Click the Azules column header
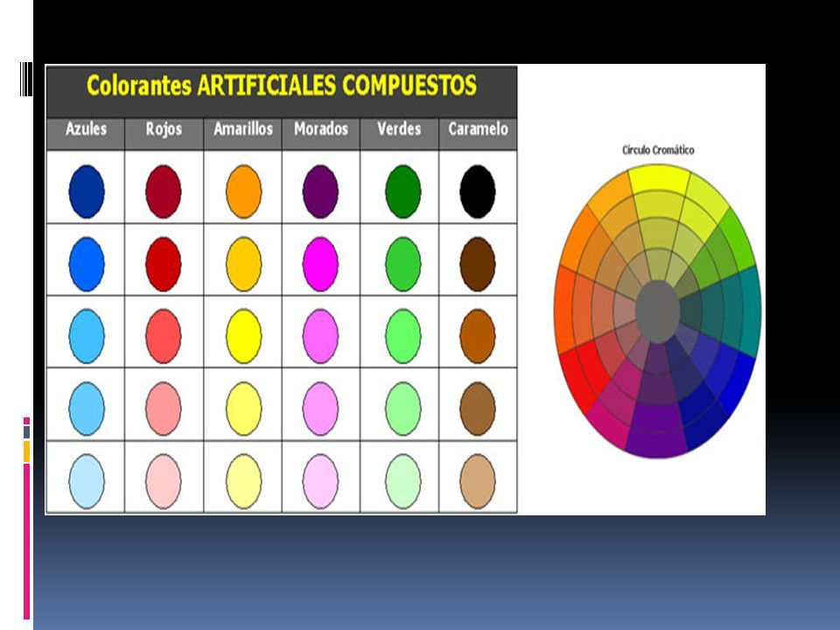Viewport: 840px width, 630px height. coord(86,129)
